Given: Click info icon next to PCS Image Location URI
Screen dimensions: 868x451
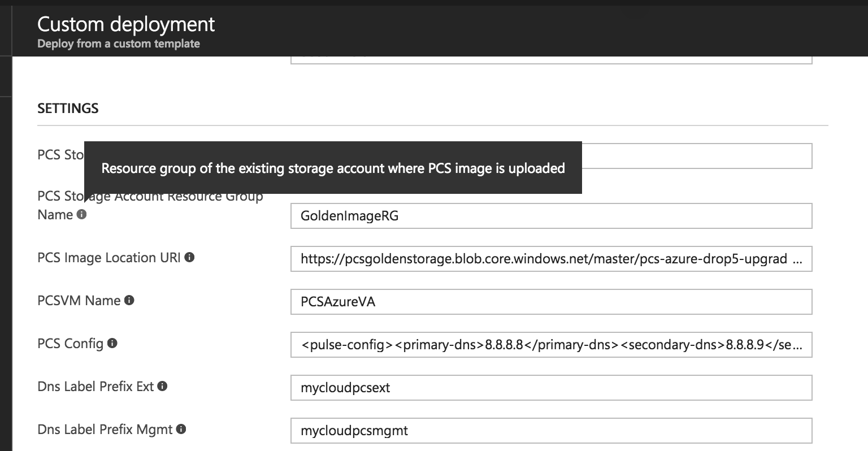Looking at the screenshot, I should [x=190, y=258].
